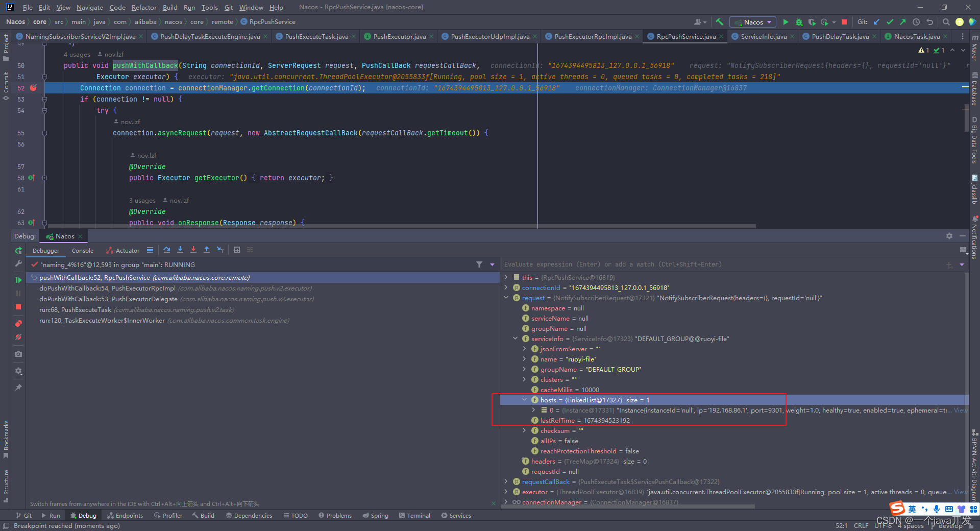Run Nacos with Coverage icon
This screenshot has height=531, width=980.
(812, 22)
